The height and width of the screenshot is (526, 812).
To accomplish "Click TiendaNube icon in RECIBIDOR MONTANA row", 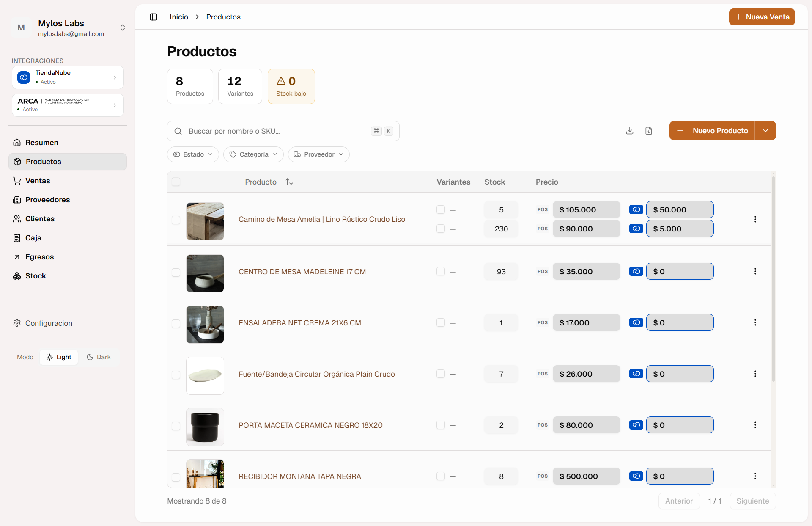I will click(636, 476).
